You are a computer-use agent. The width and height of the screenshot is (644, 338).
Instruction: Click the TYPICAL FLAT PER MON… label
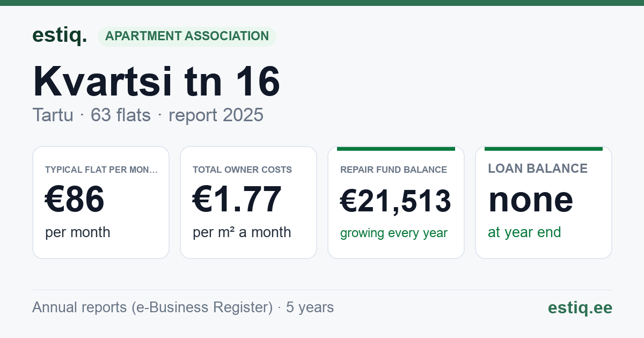[x=102, y=170]
